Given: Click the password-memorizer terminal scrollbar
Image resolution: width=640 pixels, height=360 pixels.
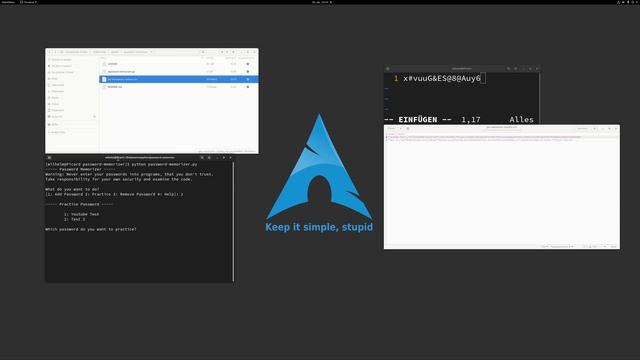Looking at the screenshot, I should pyautogui.click(x=233, y=221).
